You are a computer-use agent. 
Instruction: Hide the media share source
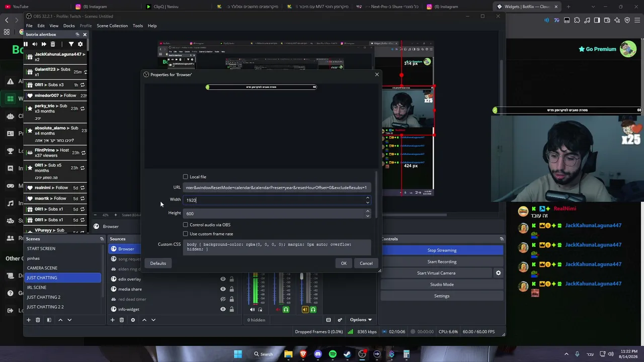click(223, 289)
